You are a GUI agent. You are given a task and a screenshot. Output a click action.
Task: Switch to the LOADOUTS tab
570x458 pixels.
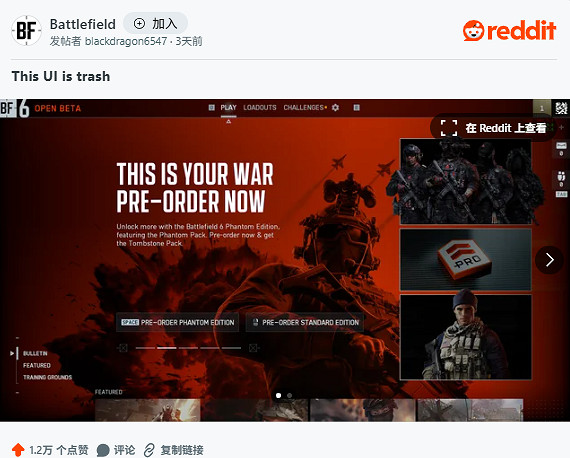pos(260,108)
